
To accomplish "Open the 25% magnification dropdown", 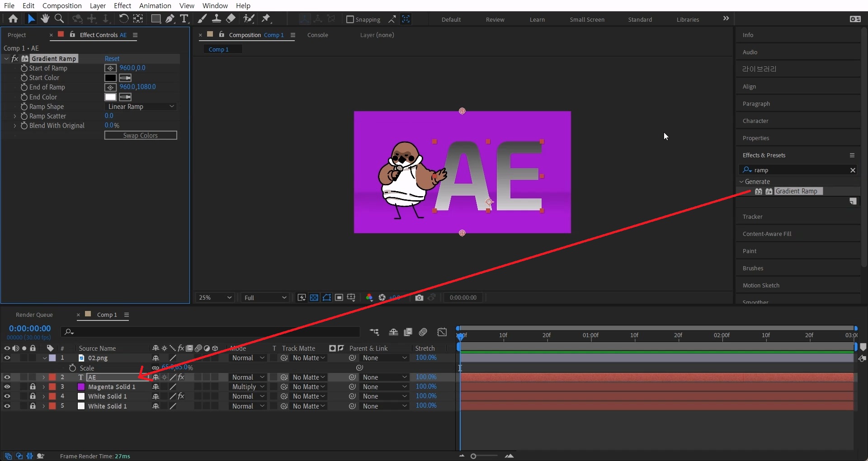I will pos(215,297).
